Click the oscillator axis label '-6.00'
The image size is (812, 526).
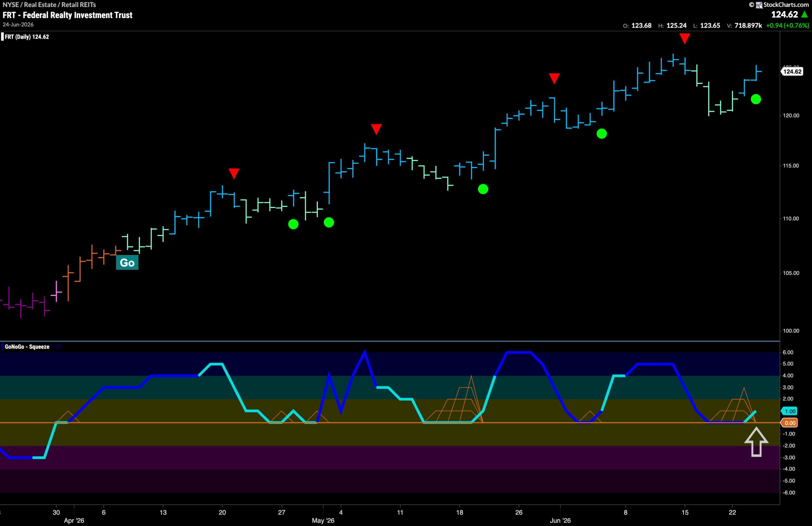click(x=789, y=493)
